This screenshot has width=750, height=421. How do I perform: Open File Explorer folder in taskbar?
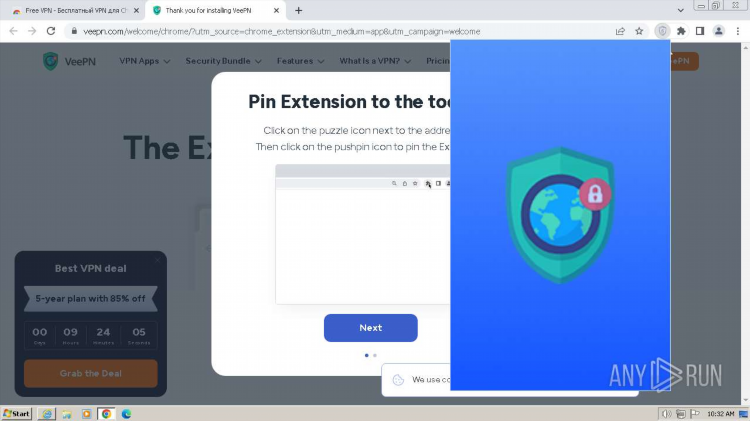(66, 414)
